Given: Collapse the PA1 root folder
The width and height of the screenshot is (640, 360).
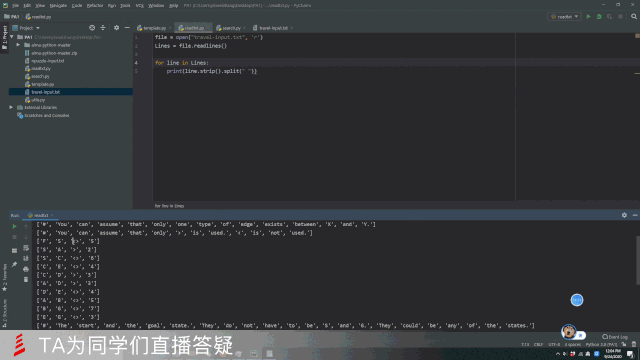Looking at the screenshot, I should [12, 37].
